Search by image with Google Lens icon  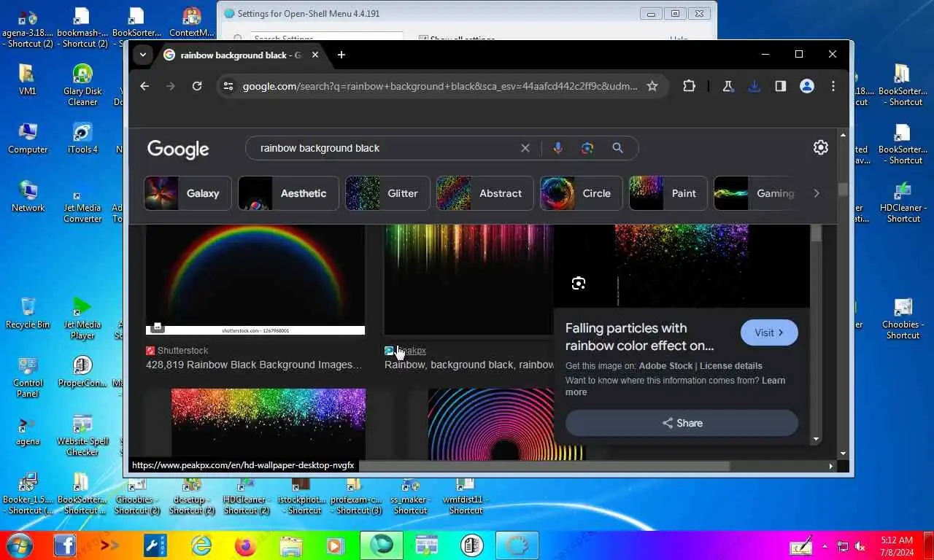pyautogui.click(x=587, y=148)
